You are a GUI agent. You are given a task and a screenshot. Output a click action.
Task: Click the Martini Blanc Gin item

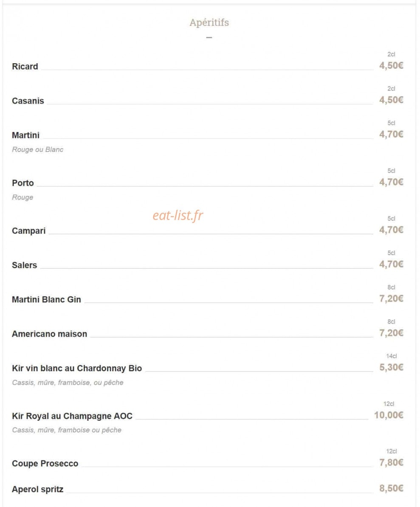tap(46, 299)
